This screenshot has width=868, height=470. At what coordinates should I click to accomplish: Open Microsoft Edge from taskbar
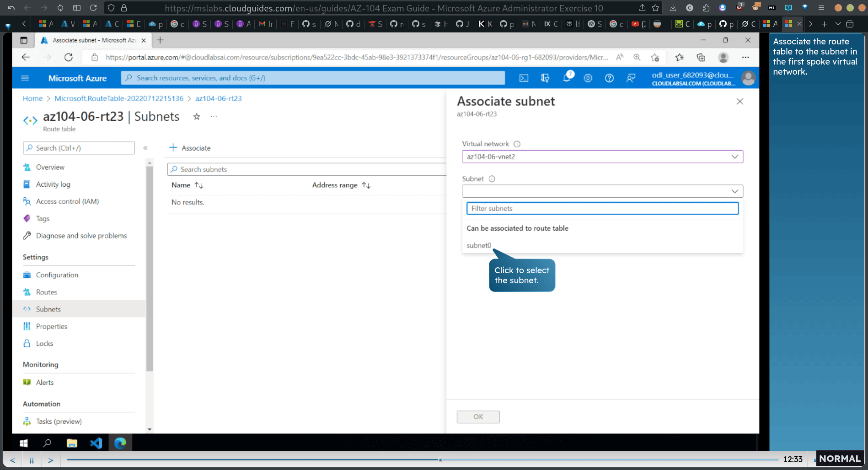click(120, 443)
